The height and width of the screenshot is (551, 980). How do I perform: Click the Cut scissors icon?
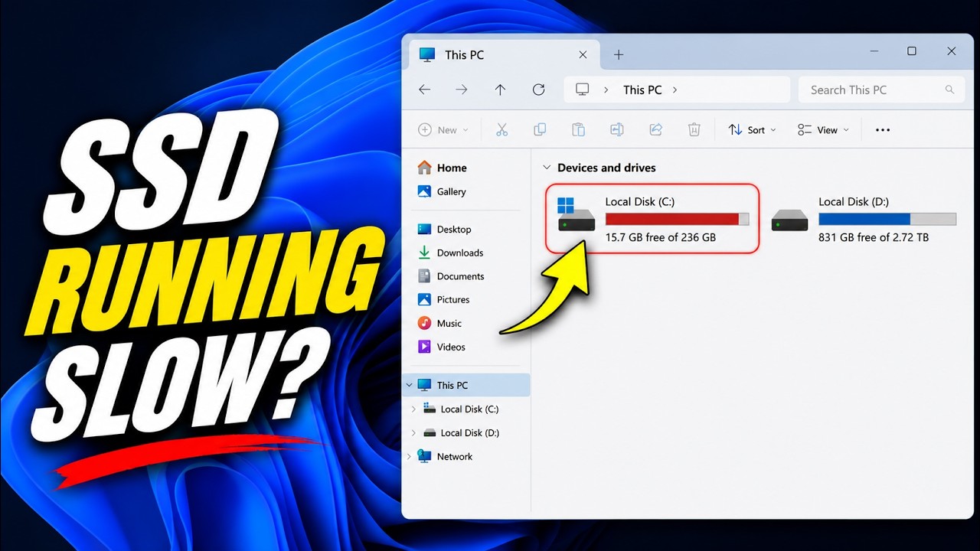[x=502, y=130]
